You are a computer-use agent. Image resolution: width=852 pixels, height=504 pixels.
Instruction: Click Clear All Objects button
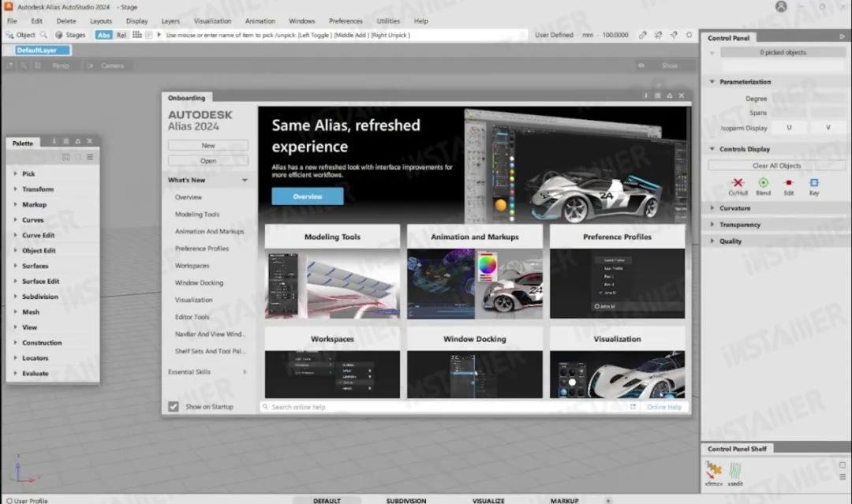pyautogui.click(x=776, y=166)
